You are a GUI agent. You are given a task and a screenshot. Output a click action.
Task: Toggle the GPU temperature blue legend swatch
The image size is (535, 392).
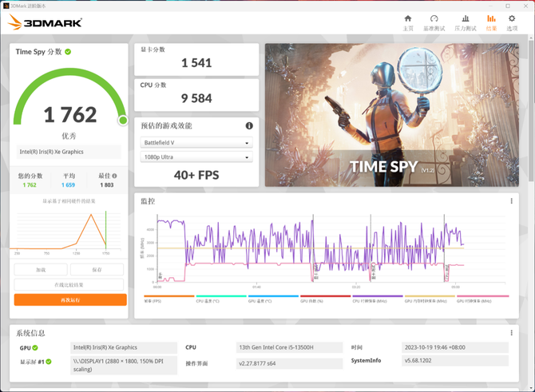click(x=273, y=296)
